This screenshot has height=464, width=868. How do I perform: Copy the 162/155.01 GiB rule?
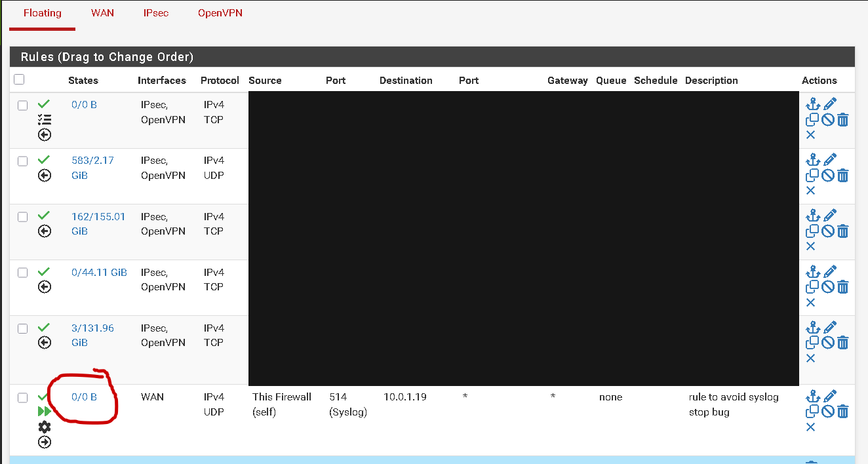point(812,231)
